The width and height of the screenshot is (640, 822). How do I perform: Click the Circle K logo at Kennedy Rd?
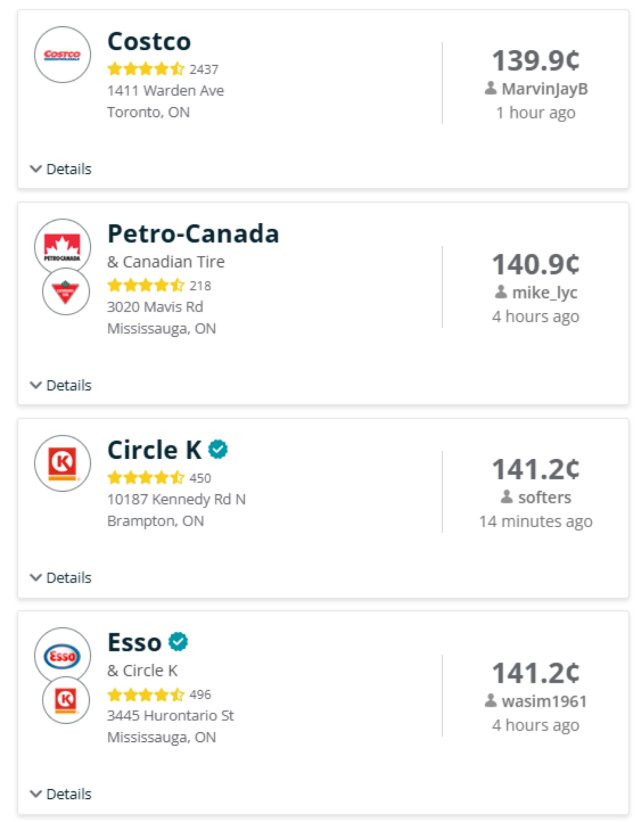coord(63,463)
